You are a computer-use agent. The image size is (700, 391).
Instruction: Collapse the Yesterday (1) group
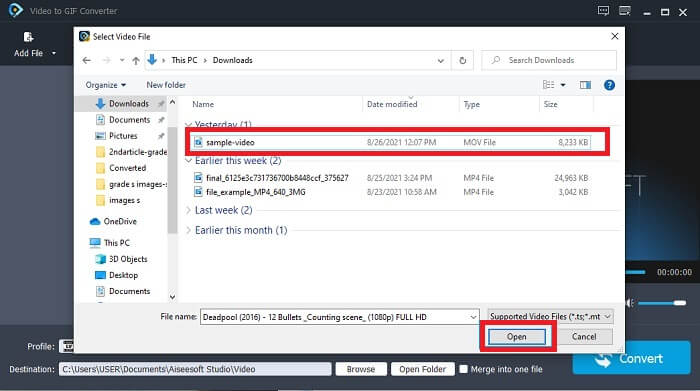pos(188,125)
